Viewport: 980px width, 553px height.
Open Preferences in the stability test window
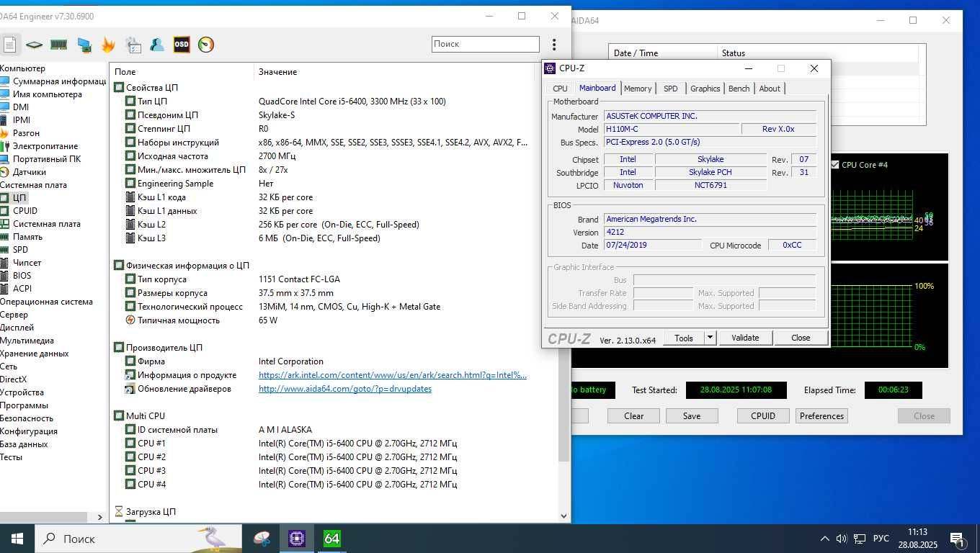pos(821,415)
